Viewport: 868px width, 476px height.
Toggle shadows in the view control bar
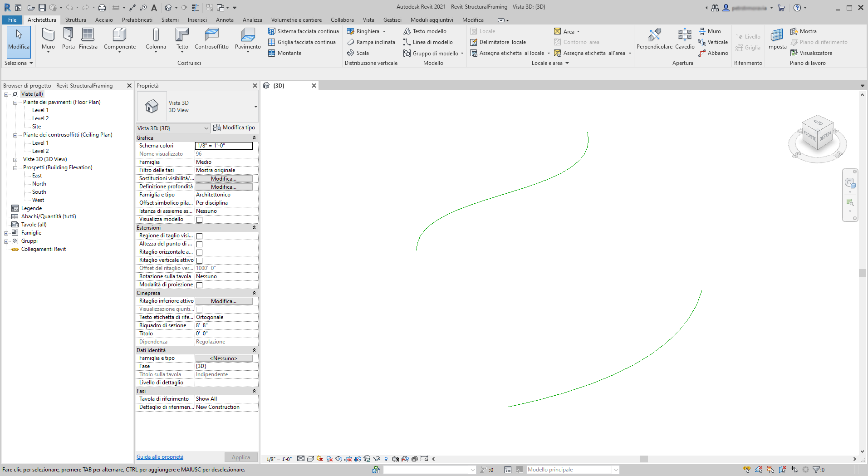(319, 459)
